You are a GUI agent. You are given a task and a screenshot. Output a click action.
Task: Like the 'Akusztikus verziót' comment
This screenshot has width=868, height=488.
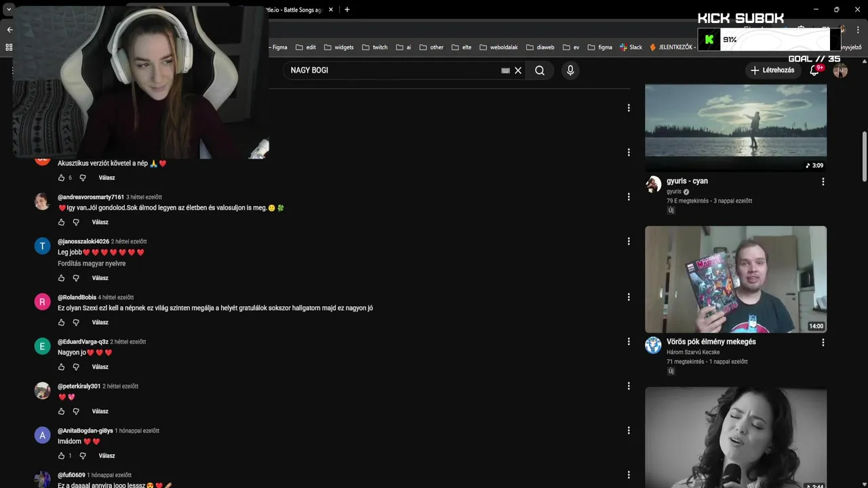pos(61,178)
